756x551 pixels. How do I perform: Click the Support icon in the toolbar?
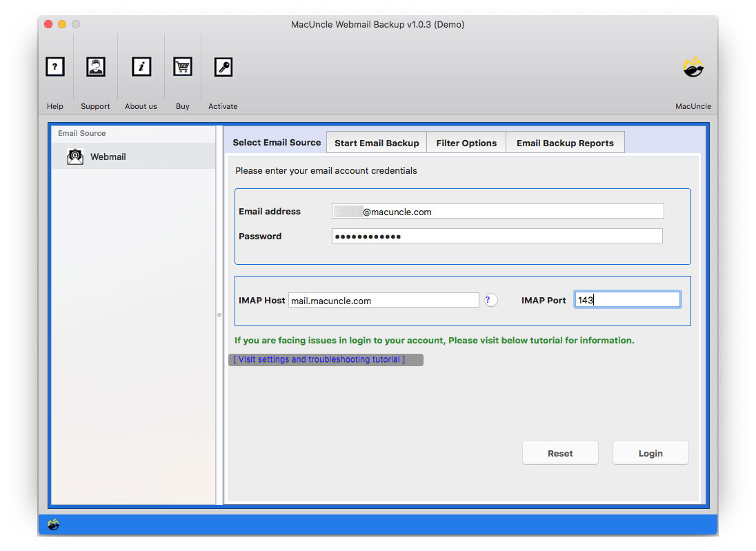pyautogui.click(x=95, y=67)
